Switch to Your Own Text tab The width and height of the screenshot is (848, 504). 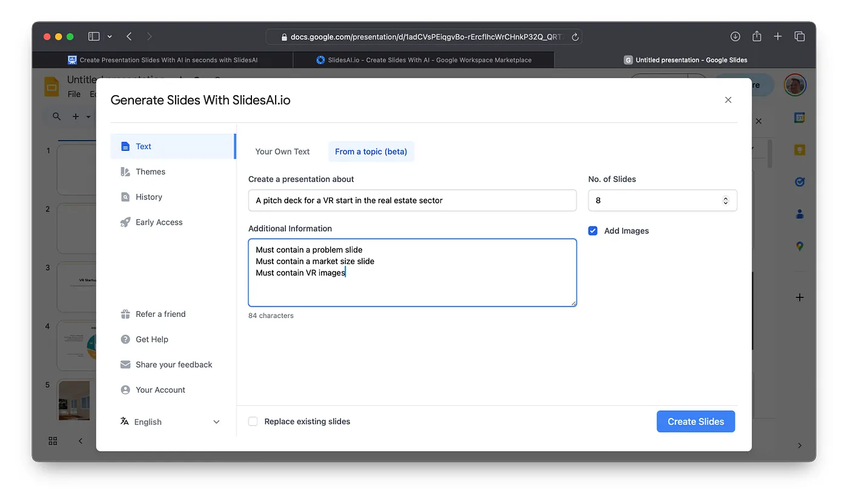(x=282, y=151)
